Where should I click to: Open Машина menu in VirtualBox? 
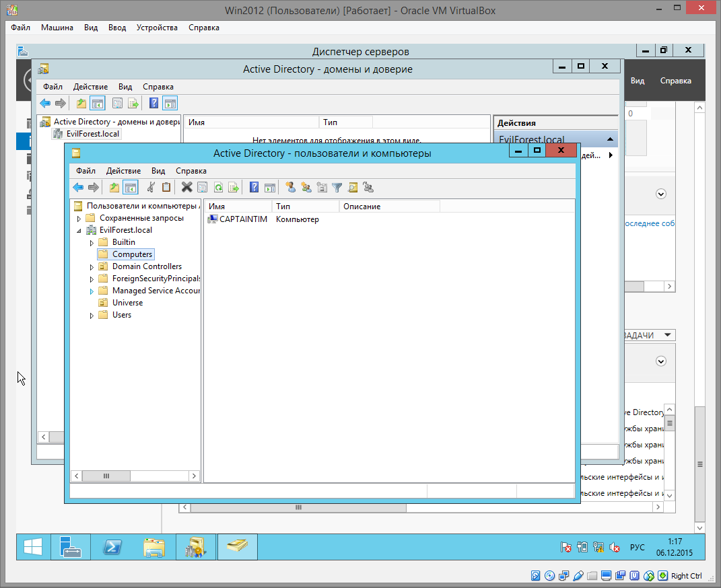coord(57,28)
